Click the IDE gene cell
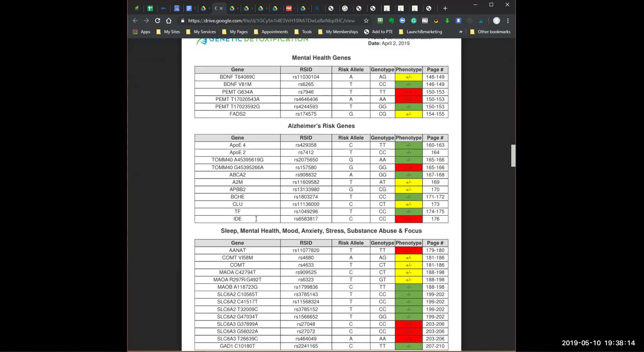Screen dimensions: 644x352 tap(237, 219)
